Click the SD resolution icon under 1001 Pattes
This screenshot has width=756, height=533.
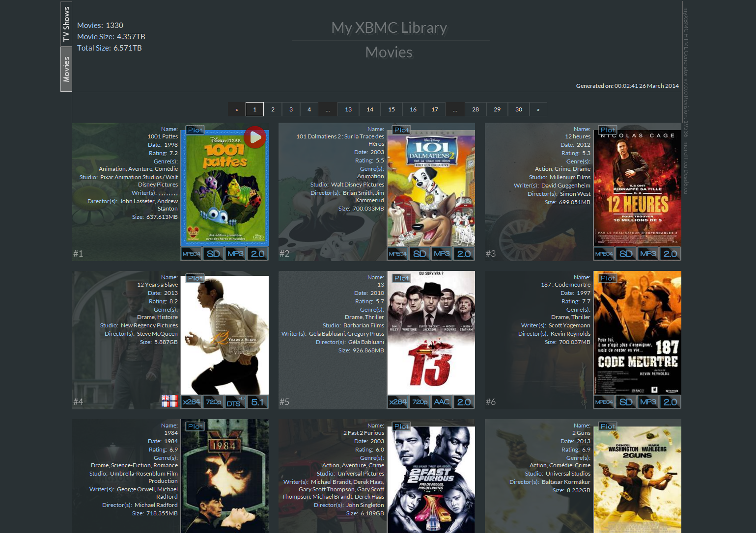pos(214,254)
